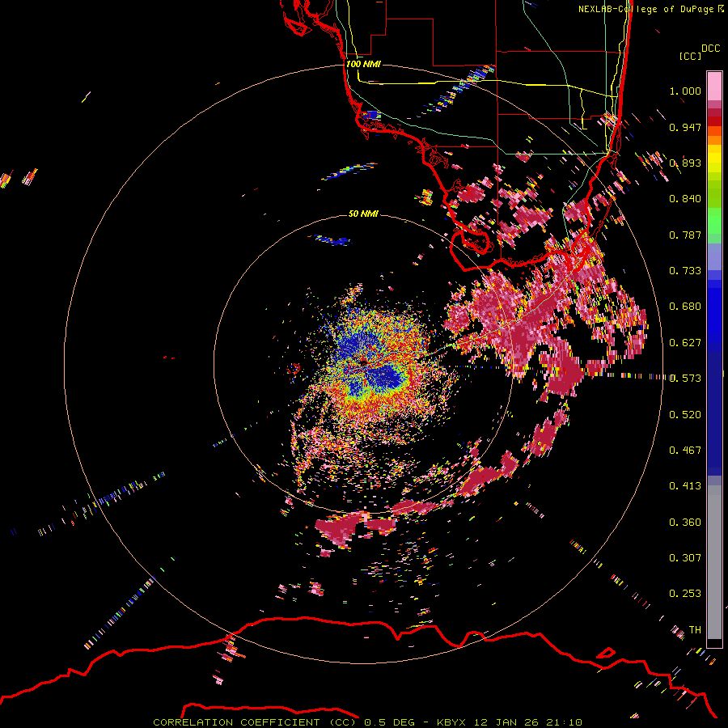
Task: Select the 0.307 scale label
Action: coord(685,558)
